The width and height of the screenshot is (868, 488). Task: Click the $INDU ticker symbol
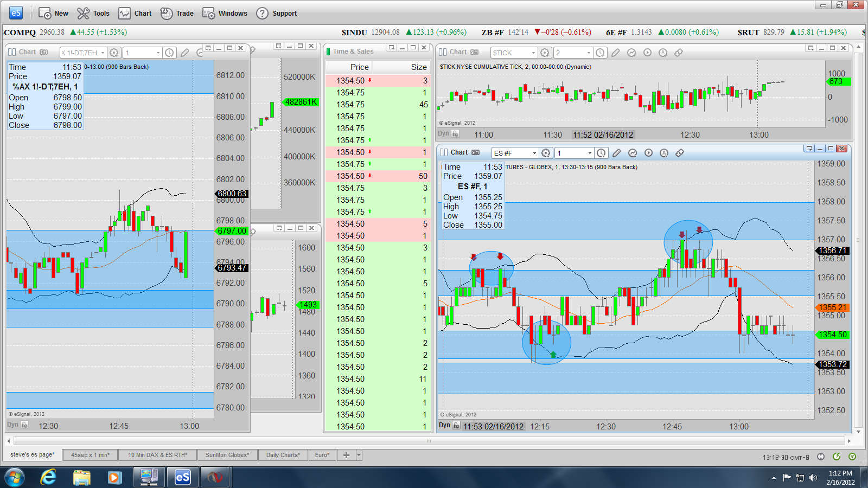click(354, 33)
